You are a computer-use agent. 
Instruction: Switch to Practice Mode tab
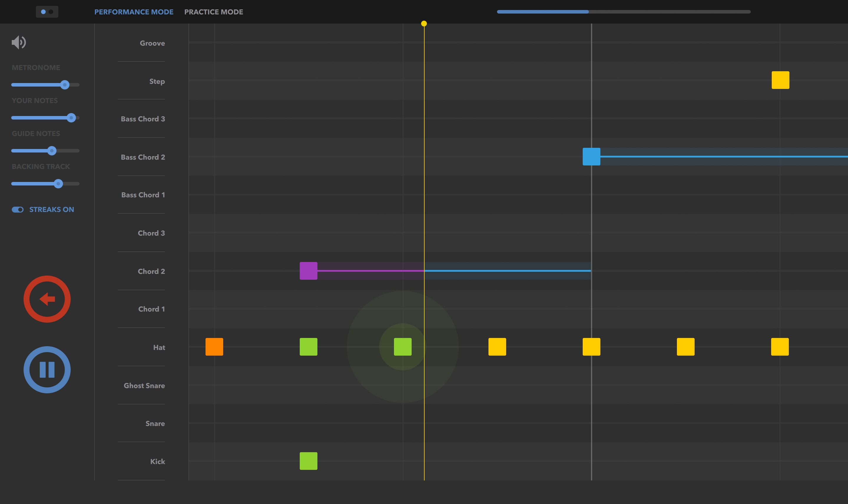coord(213,12)
